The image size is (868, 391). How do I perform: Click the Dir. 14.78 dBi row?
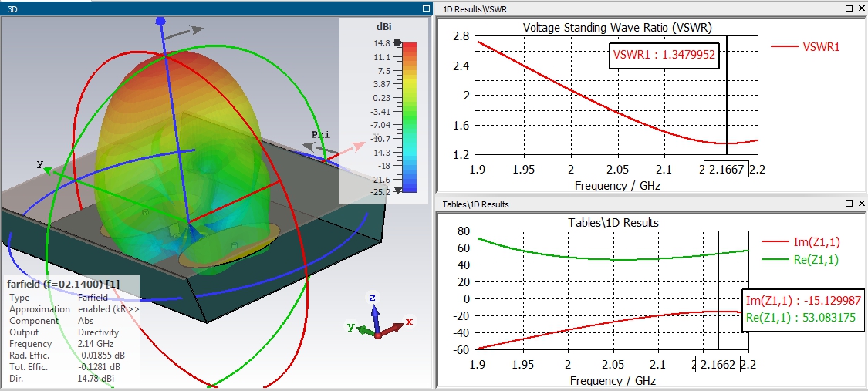tap(62, 379)
